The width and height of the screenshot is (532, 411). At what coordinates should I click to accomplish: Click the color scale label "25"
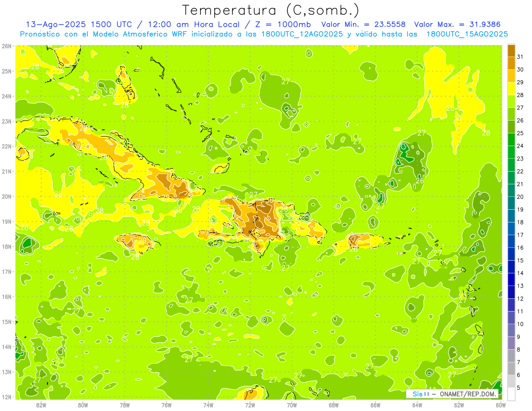(x=520, y=133)
